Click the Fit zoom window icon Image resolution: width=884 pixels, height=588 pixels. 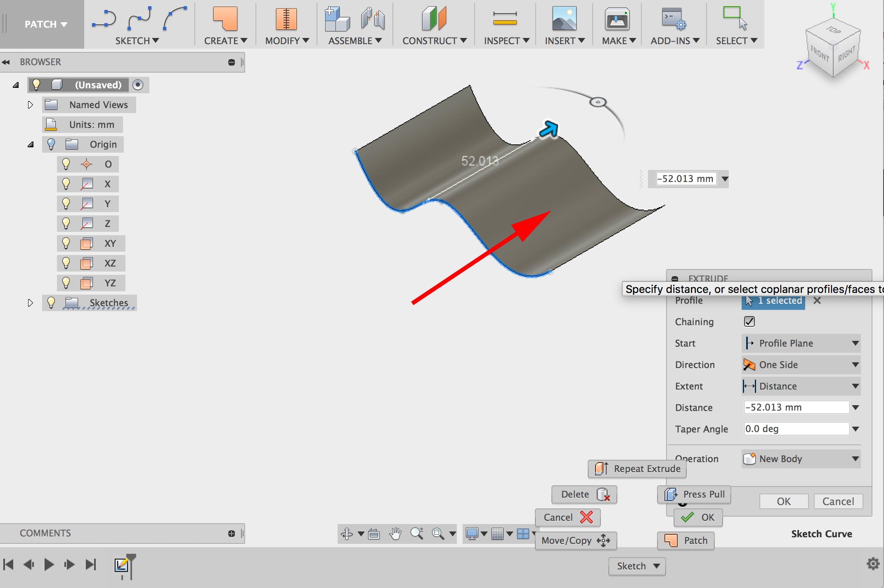click(438, 534)
